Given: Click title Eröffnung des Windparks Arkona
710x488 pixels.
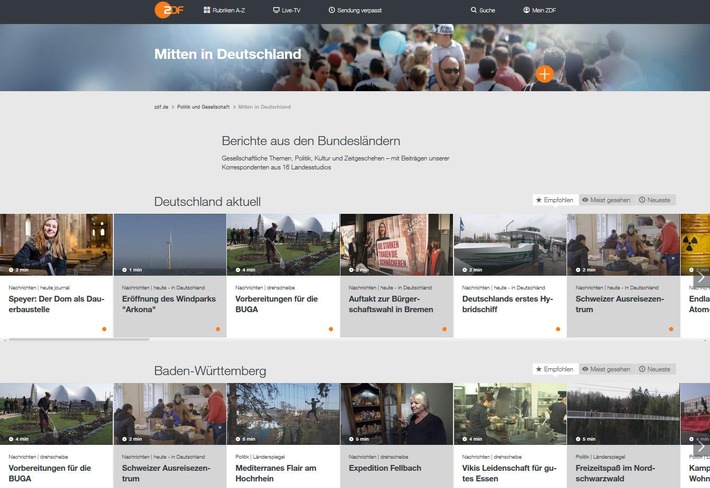Looking at the screenshot, I should click(169, 304).
